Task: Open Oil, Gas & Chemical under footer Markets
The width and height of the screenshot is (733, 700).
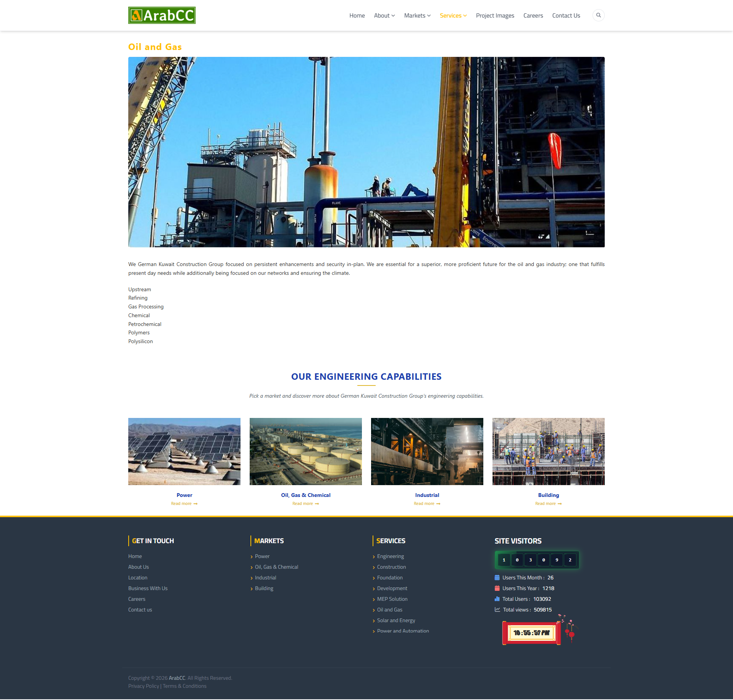Action: (276, 567)
